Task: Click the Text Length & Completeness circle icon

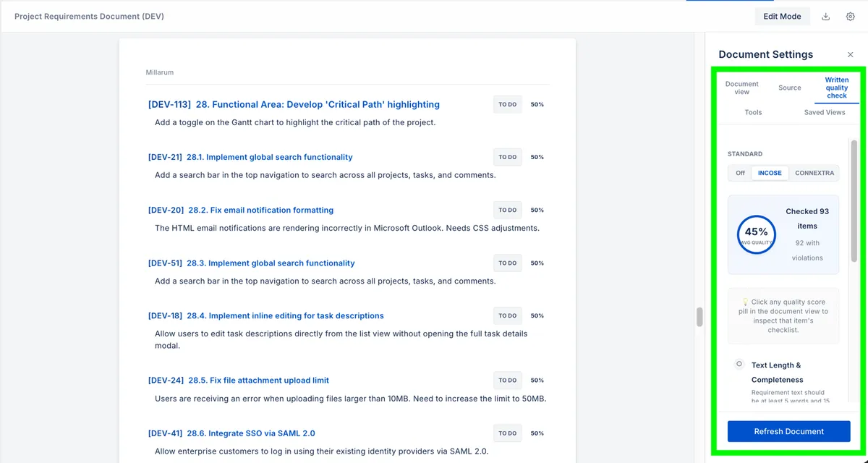Action: [x=739, y=364]
